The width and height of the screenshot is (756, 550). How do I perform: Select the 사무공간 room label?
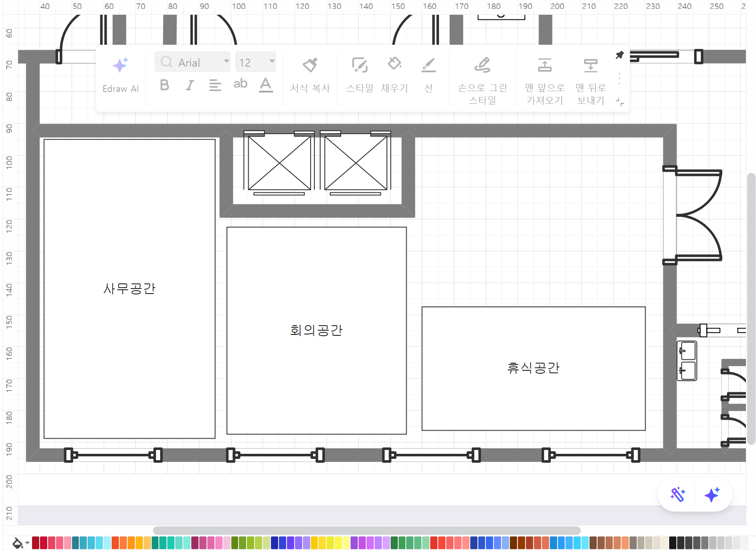coord(129,288)
